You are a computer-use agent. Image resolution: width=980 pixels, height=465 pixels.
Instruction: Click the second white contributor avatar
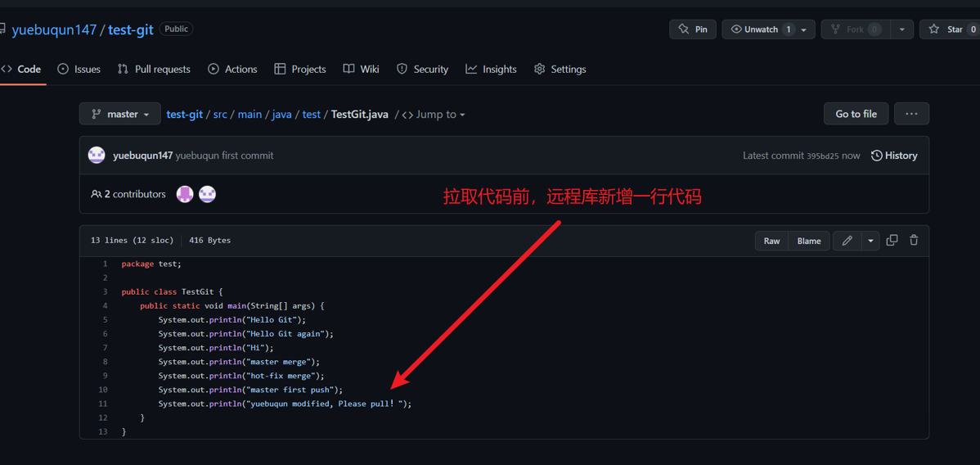207,194
